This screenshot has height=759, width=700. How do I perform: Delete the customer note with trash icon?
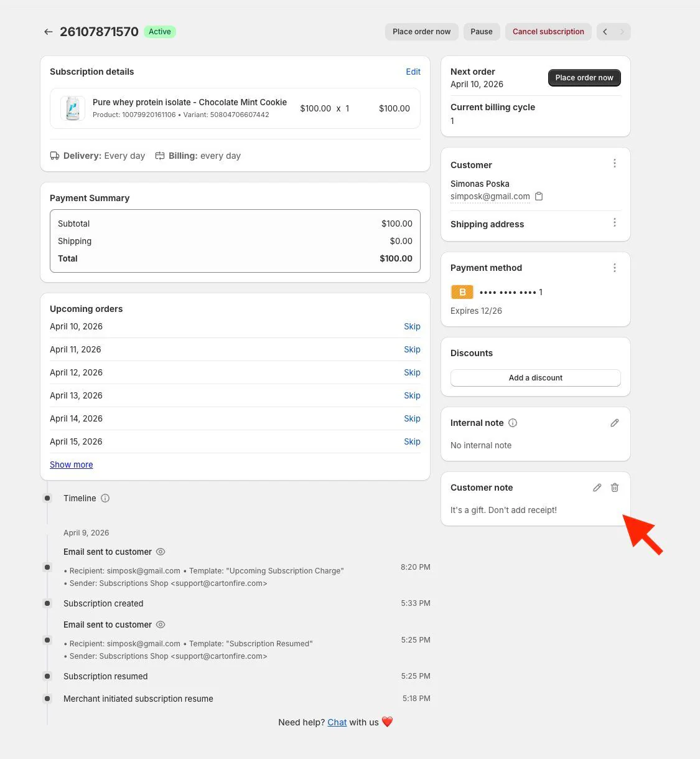tap(615, 488)
